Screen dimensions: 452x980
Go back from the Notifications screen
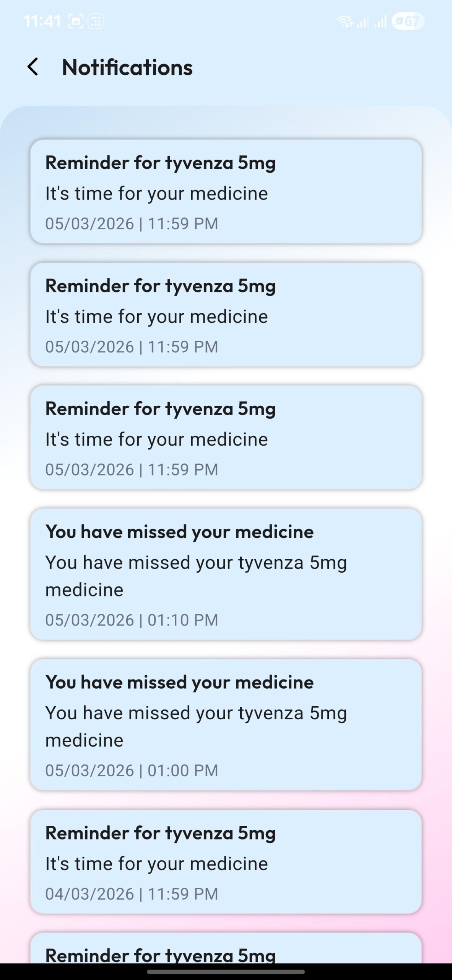click(x=33, y=67)
